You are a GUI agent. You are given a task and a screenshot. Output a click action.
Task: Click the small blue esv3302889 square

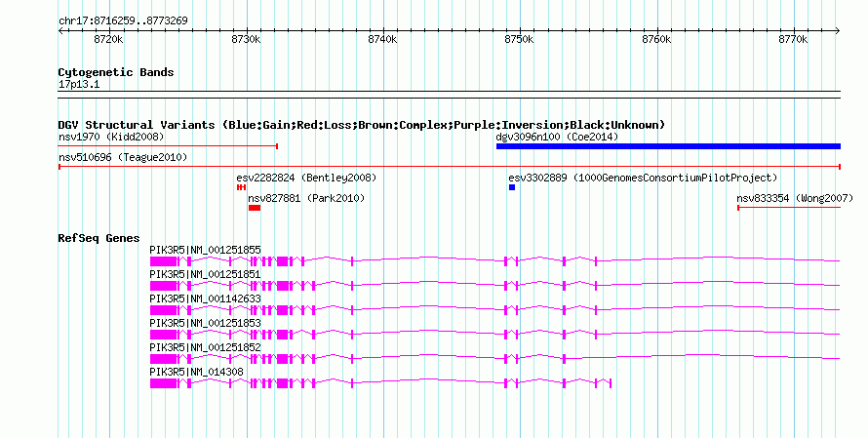coord(512,187)
